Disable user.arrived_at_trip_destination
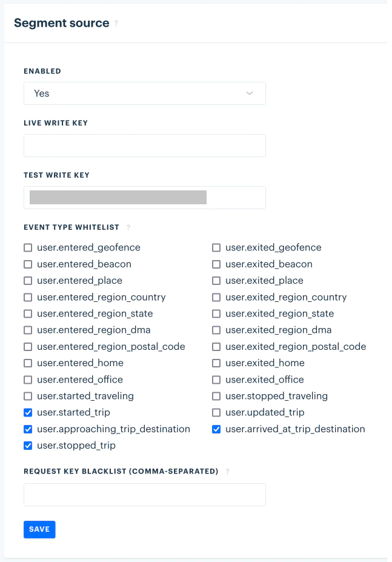 click(x=216, y=429)
